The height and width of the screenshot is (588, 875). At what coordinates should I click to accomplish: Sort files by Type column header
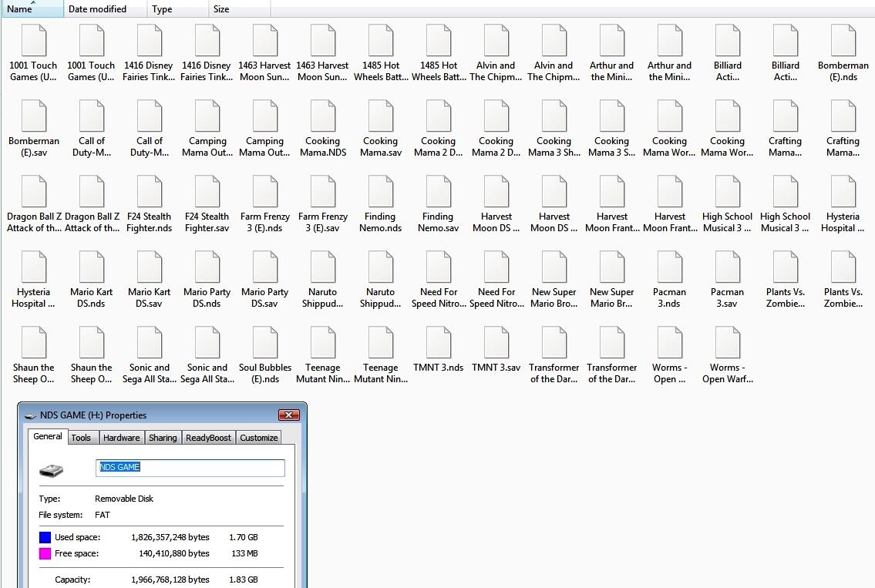point(179,9)
